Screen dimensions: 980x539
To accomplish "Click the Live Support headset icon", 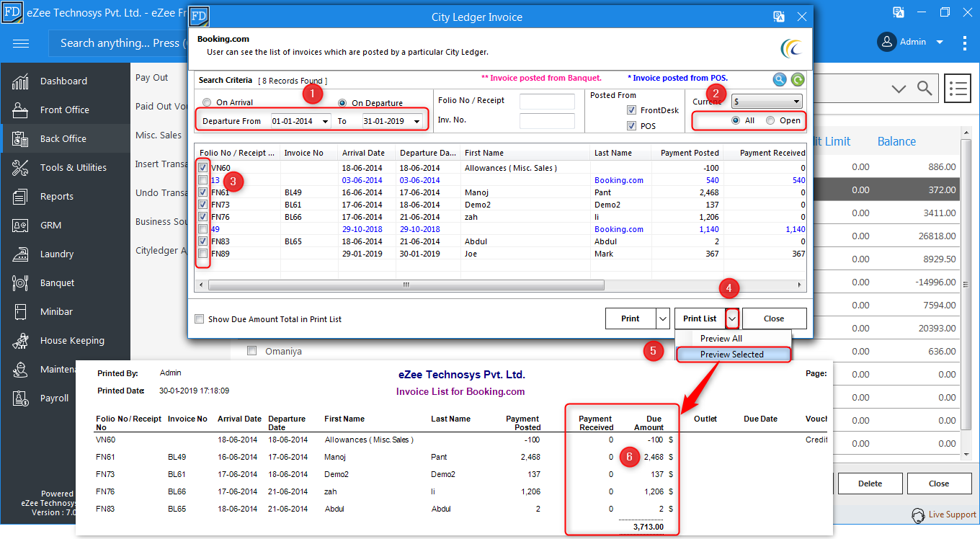I will (918, 515).
